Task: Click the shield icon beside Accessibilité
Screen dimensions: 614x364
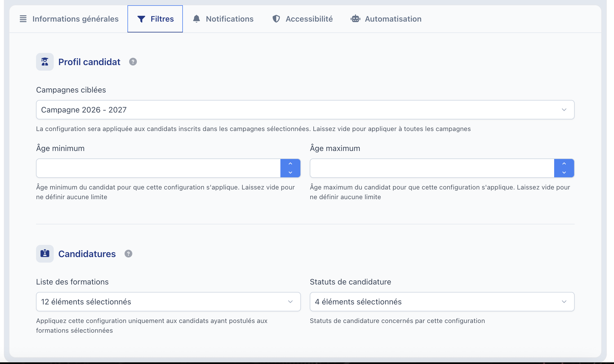Action: click(276, 19)
